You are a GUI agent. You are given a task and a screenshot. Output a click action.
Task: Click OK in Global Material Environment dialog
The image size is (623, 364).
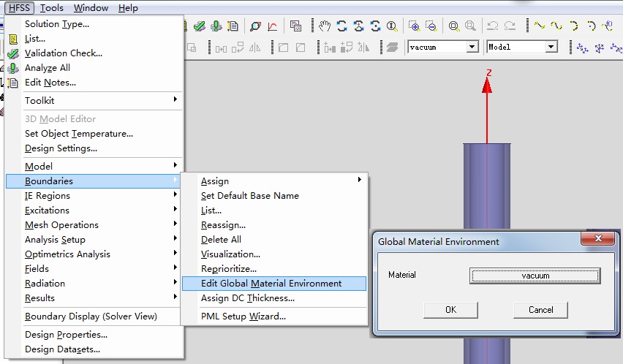[x=451, y=310]
